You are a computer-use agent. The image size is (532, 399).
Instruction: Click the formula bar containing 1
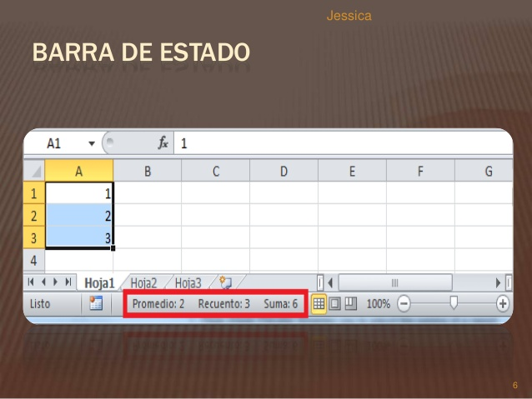pos(343,143)
